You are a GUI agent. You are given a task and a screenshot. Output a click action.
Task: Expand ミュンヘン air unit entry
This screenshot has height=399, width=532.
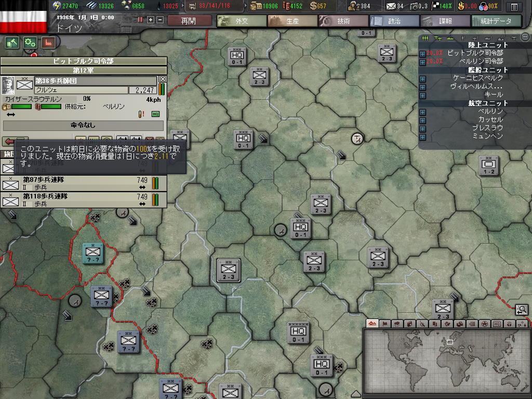pyautogui.click(x=422, y=137)
